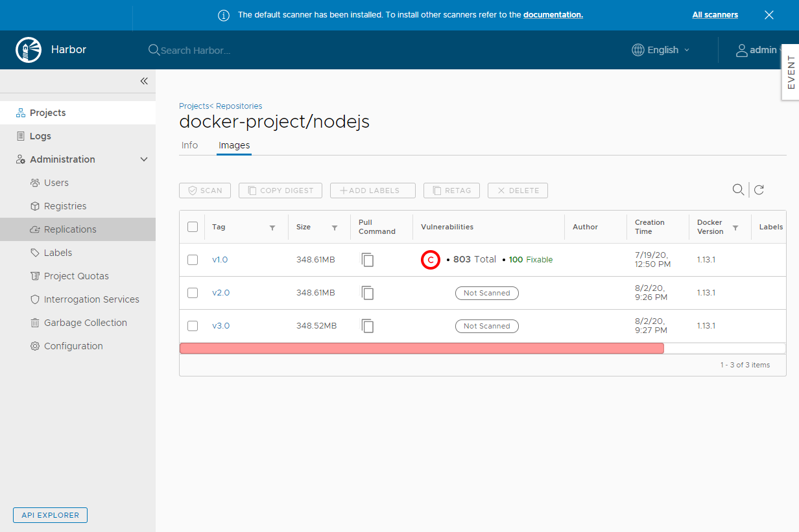Image resolution: width=799 pixels, height=532 pixels.
Task: Click the table search magnifier icon
Action: [738, 190]
